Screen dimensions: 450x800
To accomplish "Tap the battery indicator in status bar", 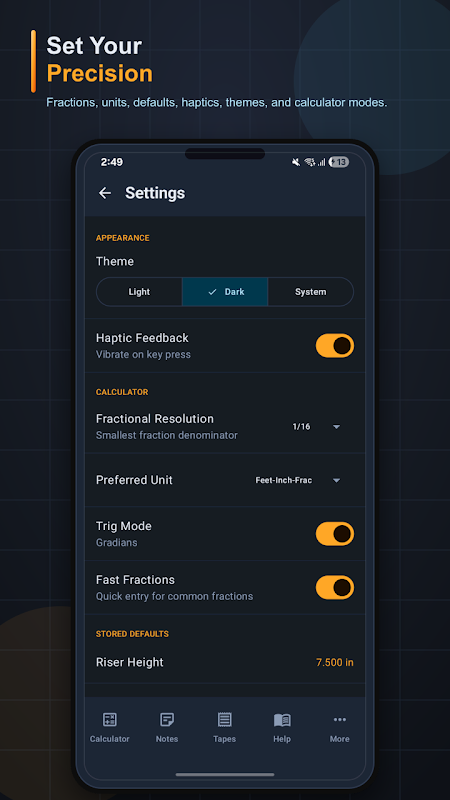I will (x=339, y=162).
